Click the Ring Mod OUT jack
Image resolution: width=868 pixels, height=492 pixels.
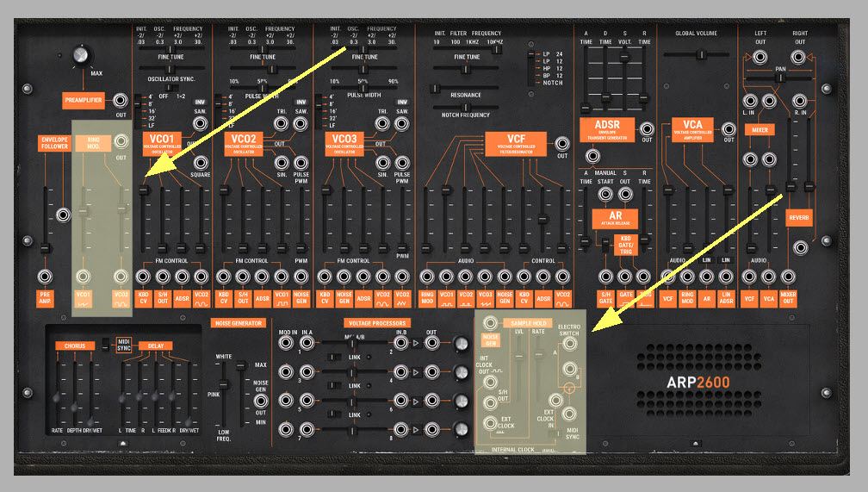(x=121, y=141)
